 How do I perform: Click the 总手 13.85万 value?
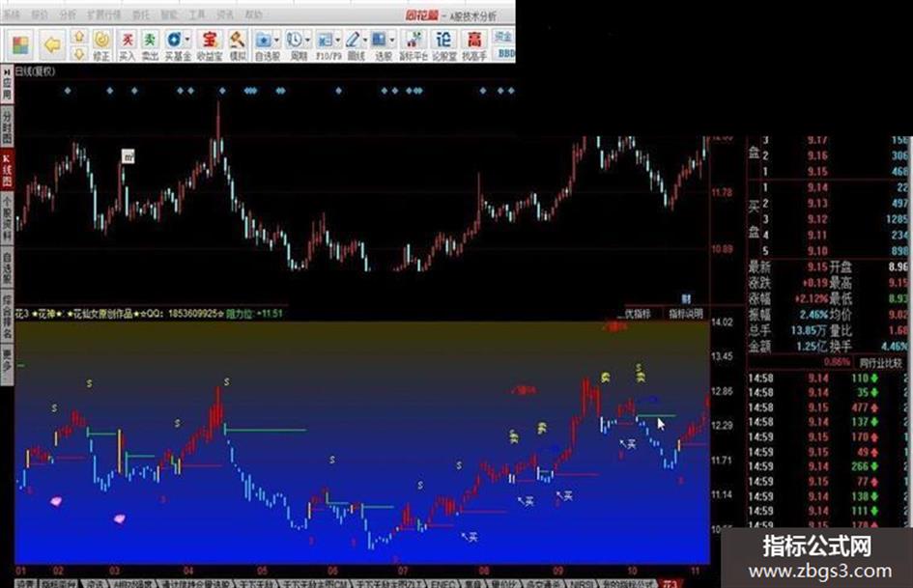click(x=810, y=330)
